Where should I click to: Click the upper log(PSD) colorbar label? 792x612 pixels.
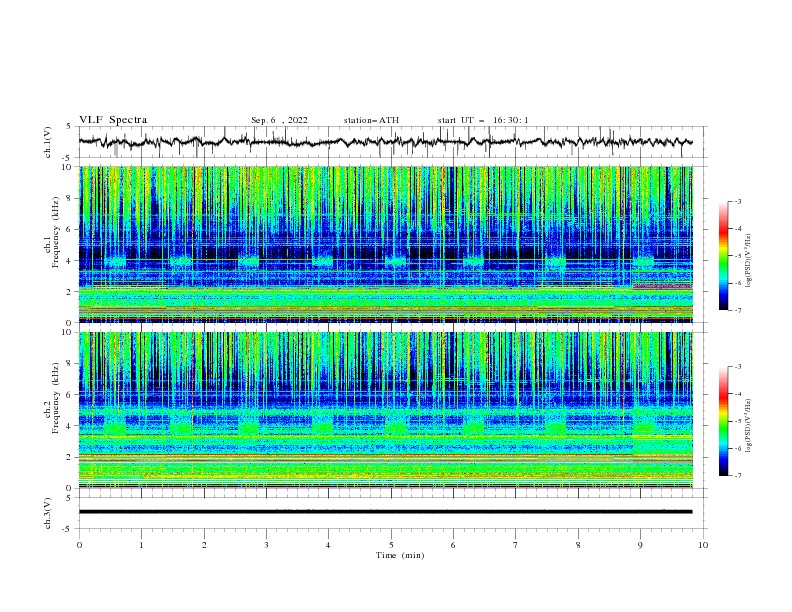749,261
